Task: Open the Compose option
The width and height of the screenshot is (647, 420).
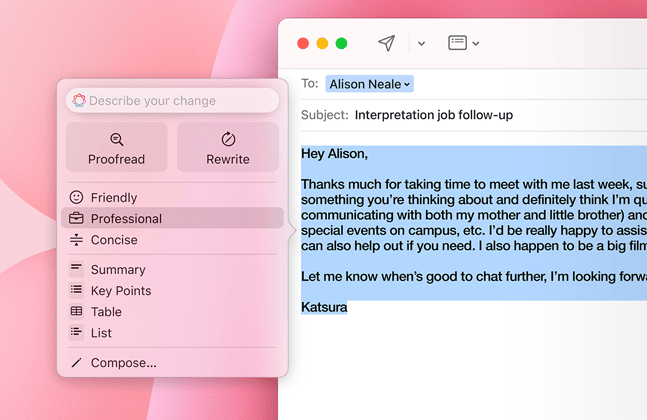Action: pyautogui.click(x=123, y=363)
